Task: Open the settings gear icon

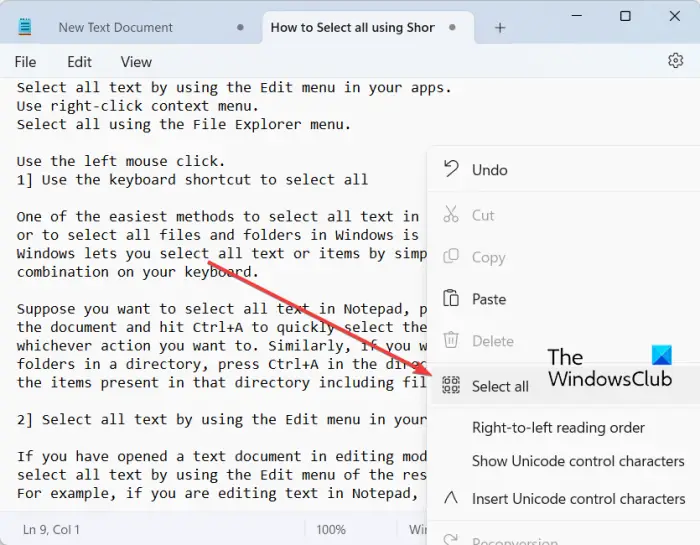Action: click(x=675, y=60)
